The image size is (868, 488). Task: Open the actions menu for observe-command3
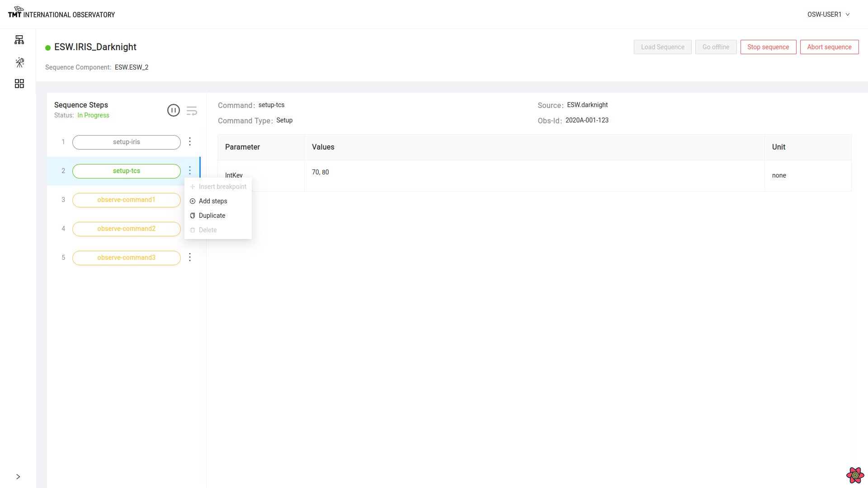click(190, 257)
